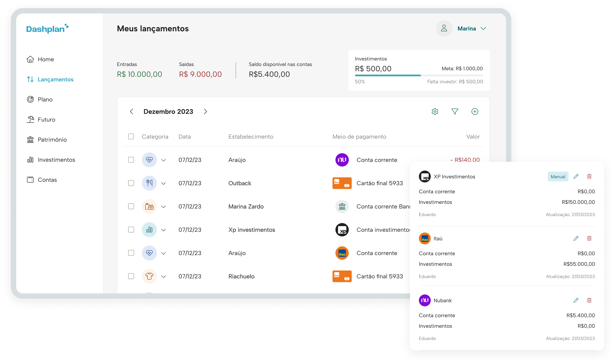This screenshot has height=364, width=615.
Task: Edit the XP Investimentos account with pencil icon
Action: (576, 177)
